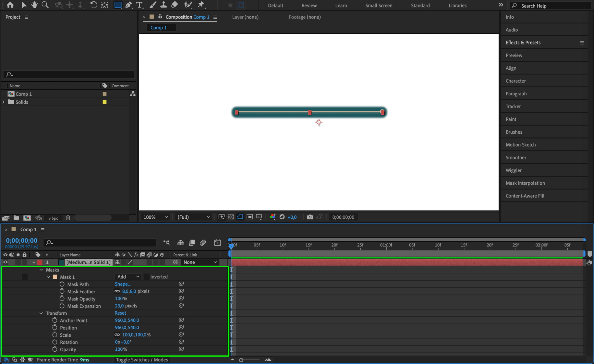Select the Pen tool in the toolbar
Image resolution: width=594 pixels, height=364 pixels.
(129, 5)
